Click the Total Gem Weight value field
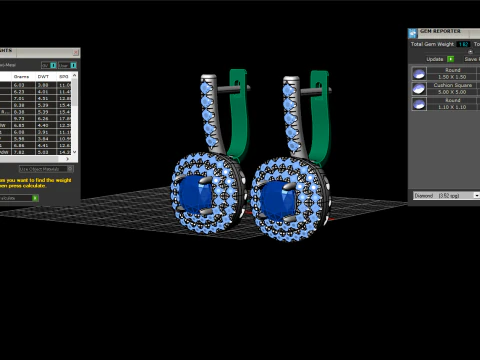 pos(463,44)
